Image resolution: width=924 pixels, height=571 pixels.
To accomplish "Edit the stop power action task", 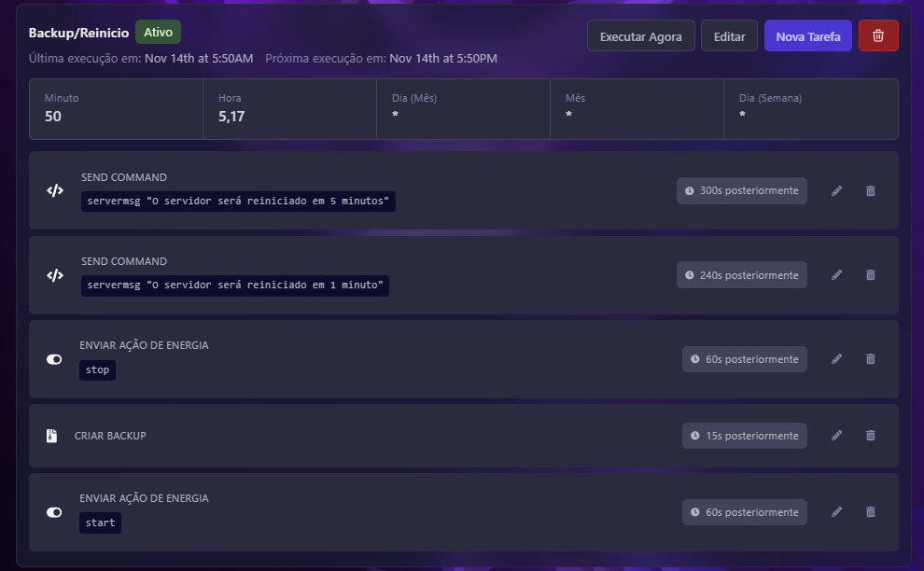I will click(x=836, y=359).
